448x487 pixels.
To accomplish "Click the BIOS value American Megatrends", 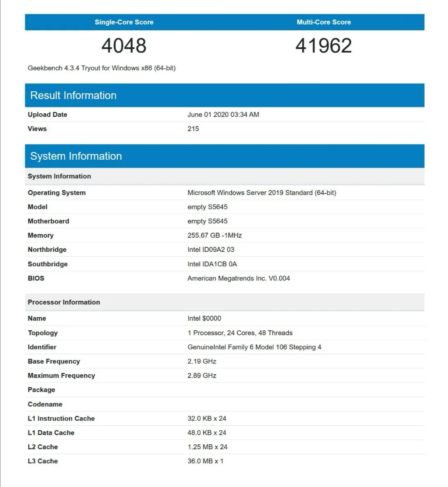I will (238, 278).
